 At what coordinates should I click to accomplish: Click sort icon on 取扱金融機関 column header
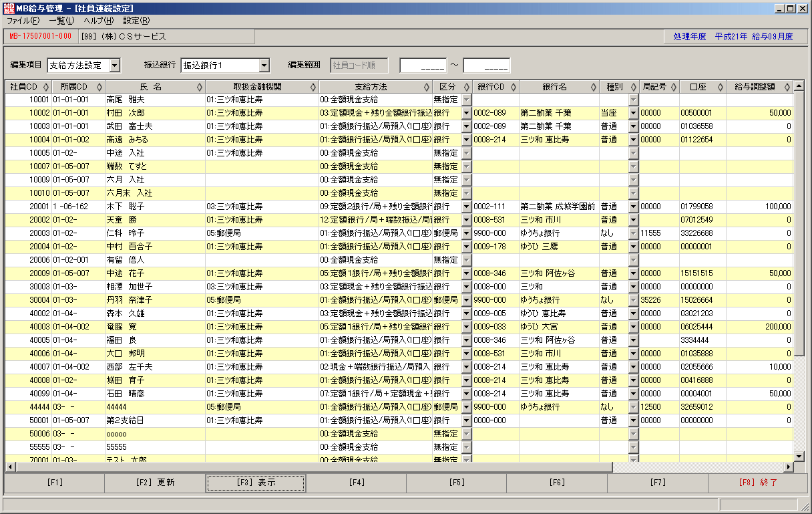(x=313, y=87)
